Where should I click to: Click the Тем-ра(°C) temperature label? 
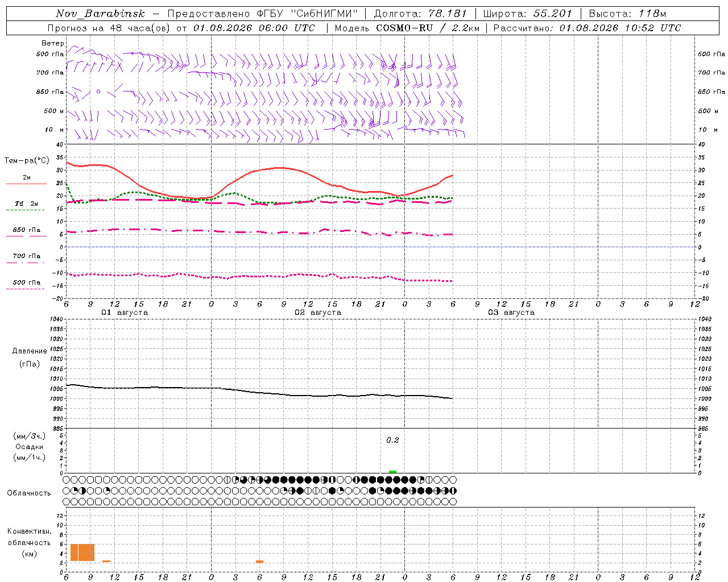click(x=27, y=161)
